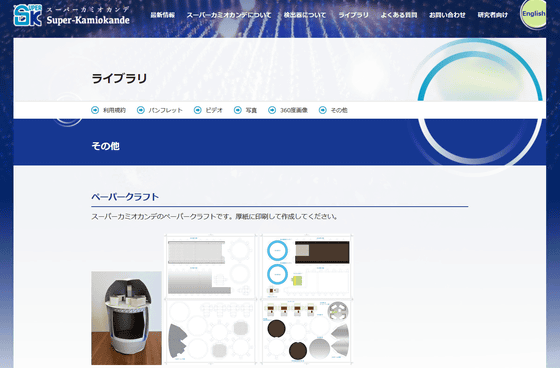The image size is (560, 368).
Task: Select the ライブラリ page title
Action: (x=119, y=78)
